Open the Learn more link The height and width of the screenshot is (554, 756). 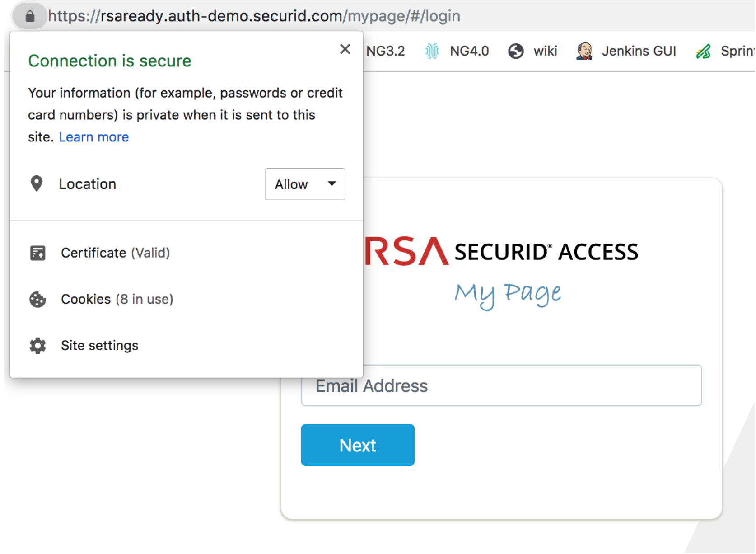coord(94,136)
